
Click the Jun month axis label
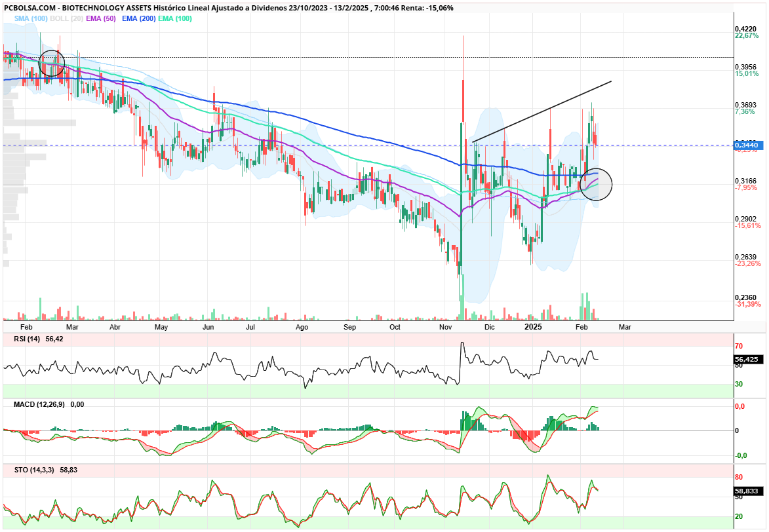[x=208, y=327]
